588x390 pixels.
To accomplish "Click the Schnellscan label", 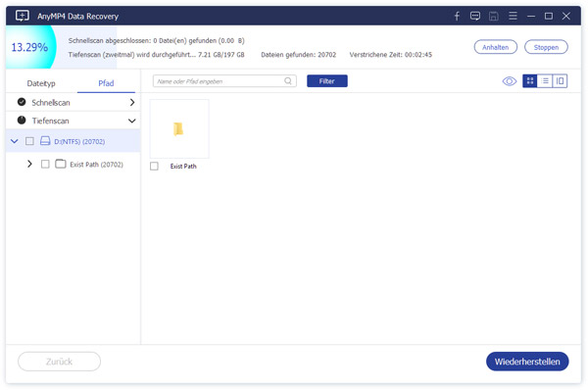I will pos(51,102).
